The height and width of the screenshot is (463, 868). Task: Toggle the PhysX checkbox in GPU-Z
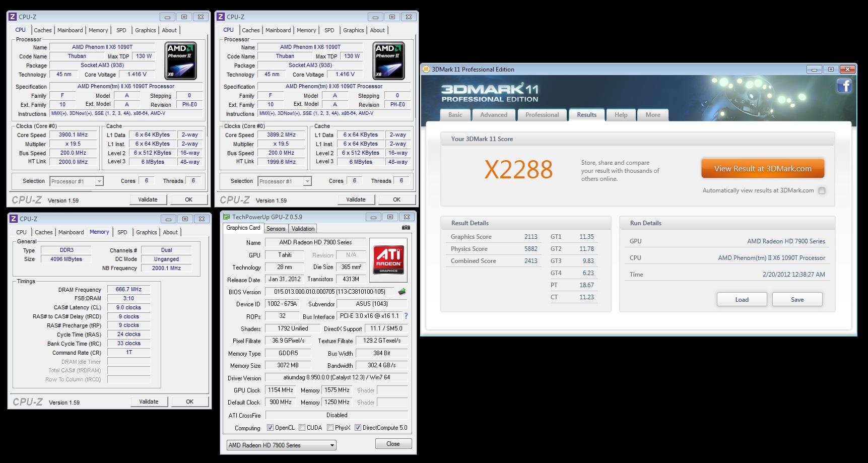(330, 428)
